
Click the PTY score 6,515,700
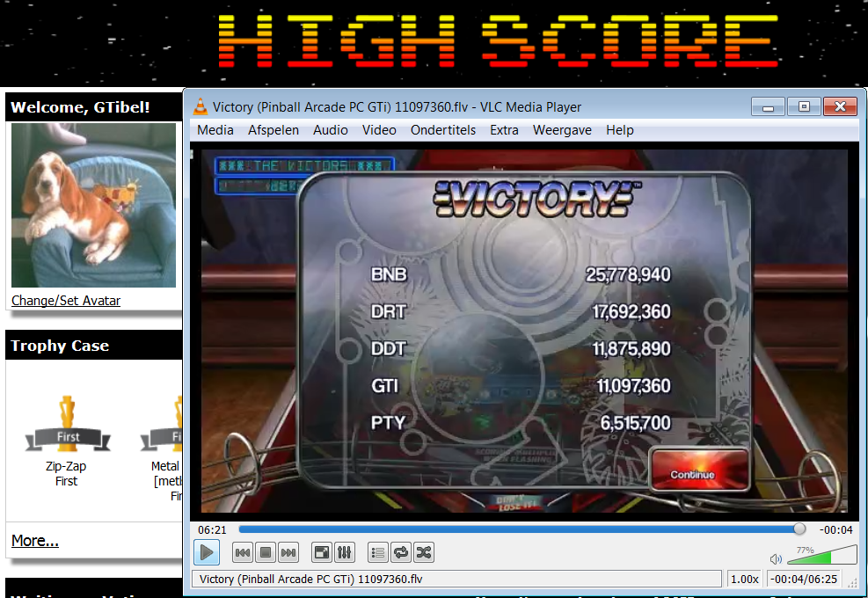pyautogui.click(x=636, y=423)
